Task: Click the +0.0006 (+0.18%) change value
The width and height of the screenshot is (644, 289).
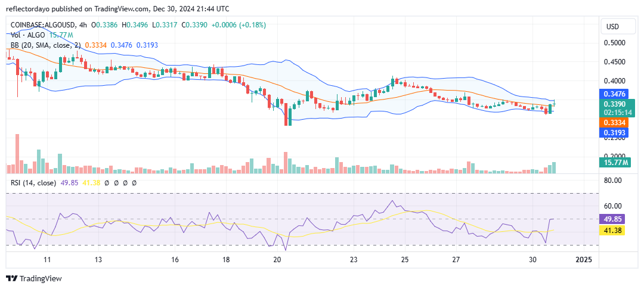Action: click(x=239, y=25)
